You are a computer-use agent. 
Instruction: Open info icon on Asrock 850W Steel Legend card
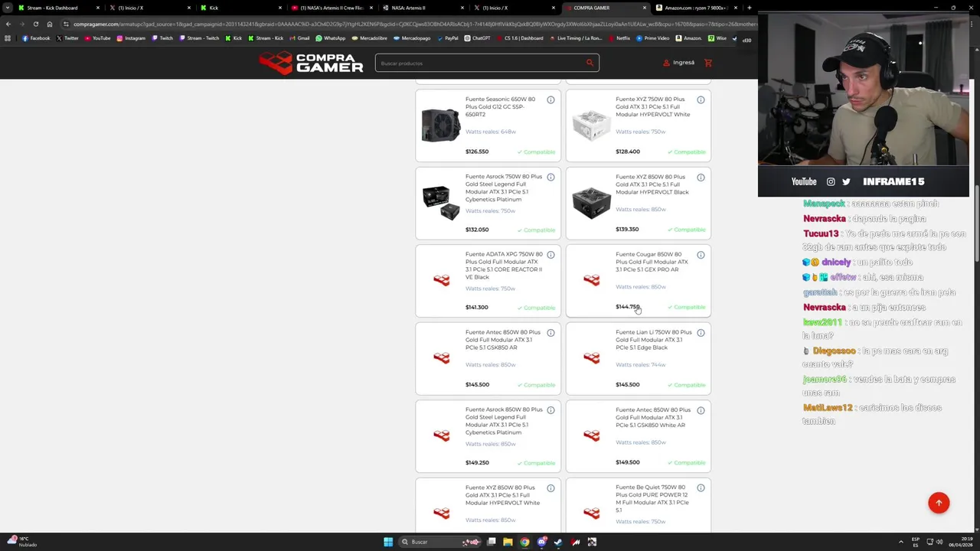coord(550,410)
